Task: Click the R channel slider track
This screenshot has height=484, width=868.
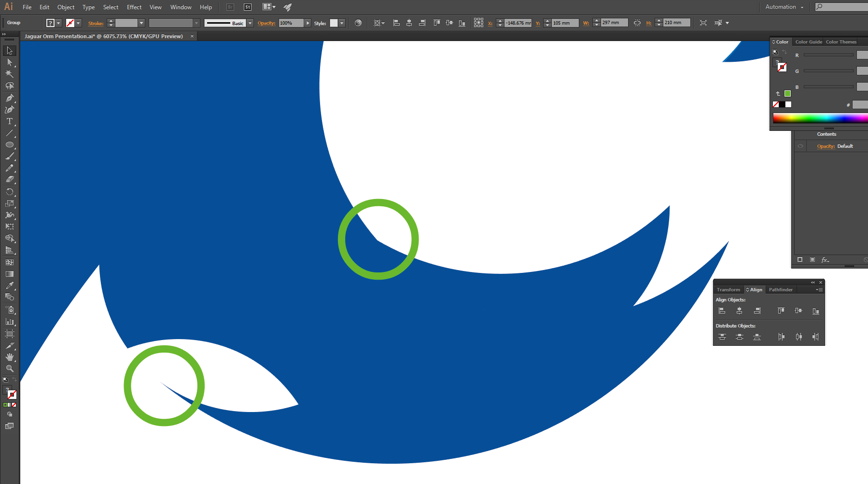Action: [x=828, y=55]
